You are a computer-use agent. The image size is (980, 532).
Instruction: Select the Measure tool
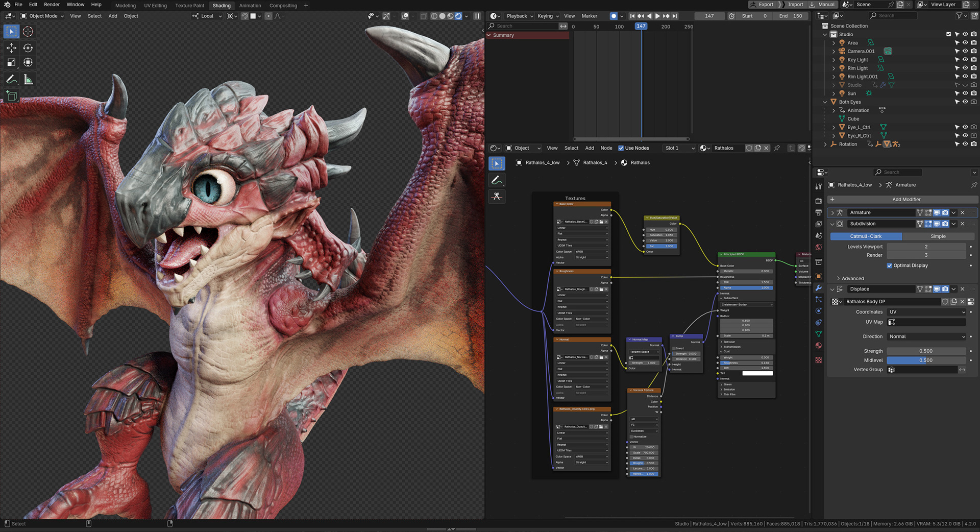click(28, 80)
